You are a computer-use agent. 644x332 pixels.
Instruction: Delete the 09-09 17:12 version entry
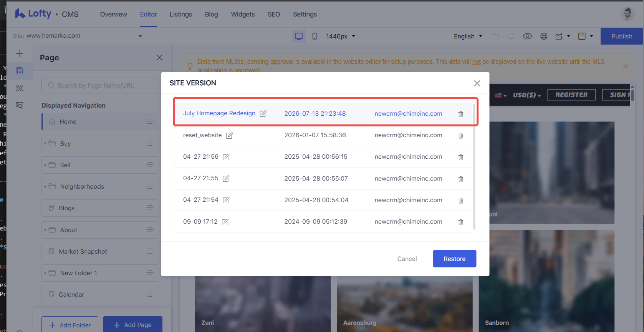461,222
